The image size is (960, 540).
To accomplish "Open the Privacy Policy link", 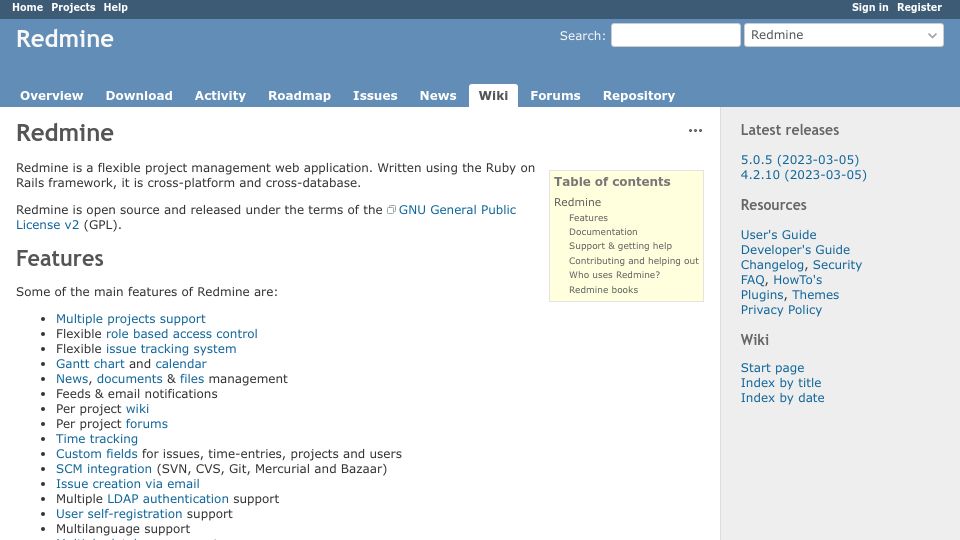I will 781,310.
